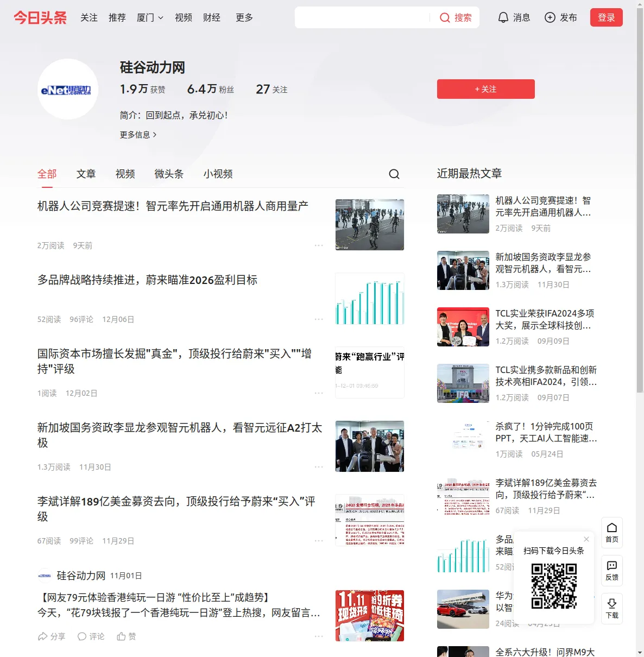Click the 赞 like thumb icon

point(121,636)
